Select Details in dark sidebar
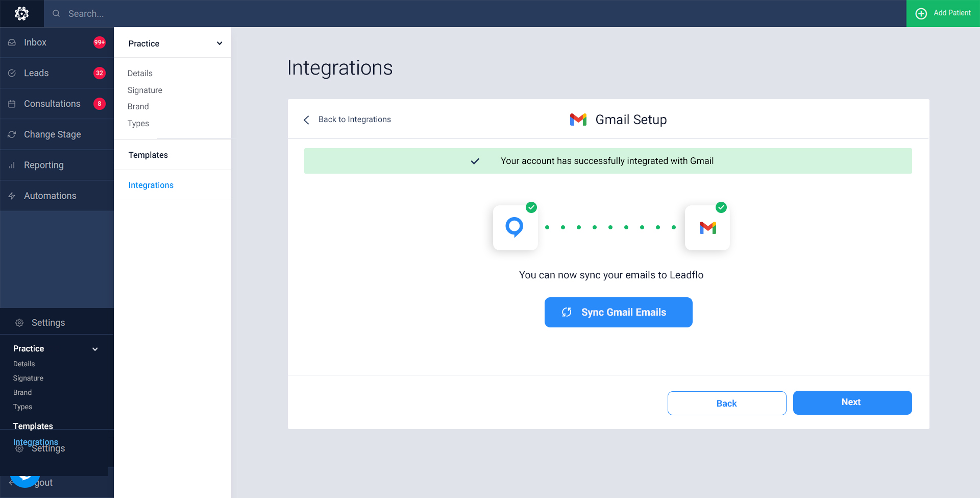Image resolution: width=980 pixels, height=498 pixels. [24, 364]
